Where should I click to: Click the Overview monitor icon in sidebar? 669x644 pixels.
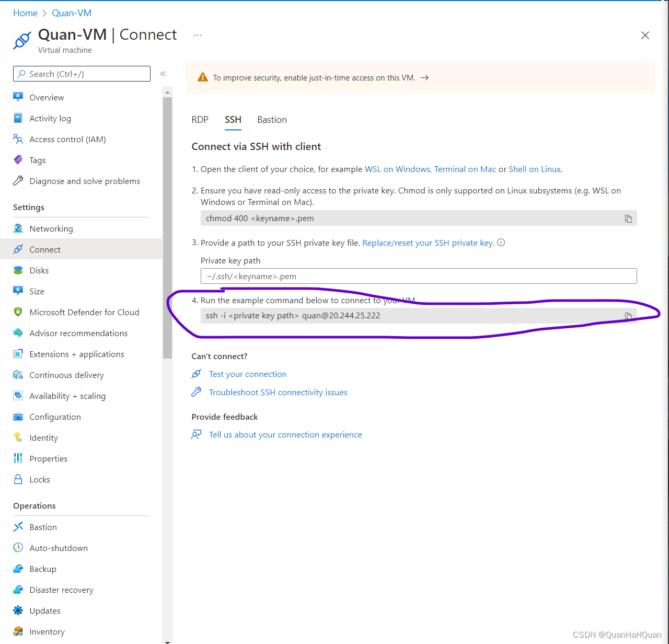coord(18,97)
